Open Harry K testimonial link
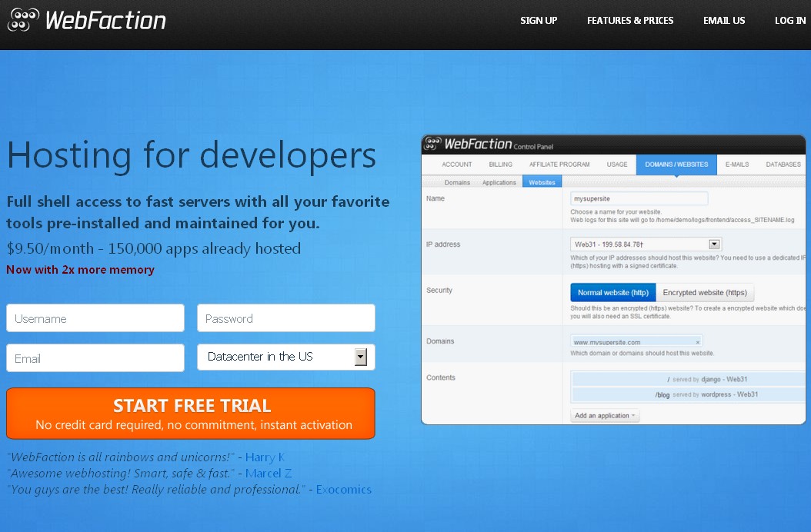The width and height of the screenshot is (811, 532). (x=265, y=457)
